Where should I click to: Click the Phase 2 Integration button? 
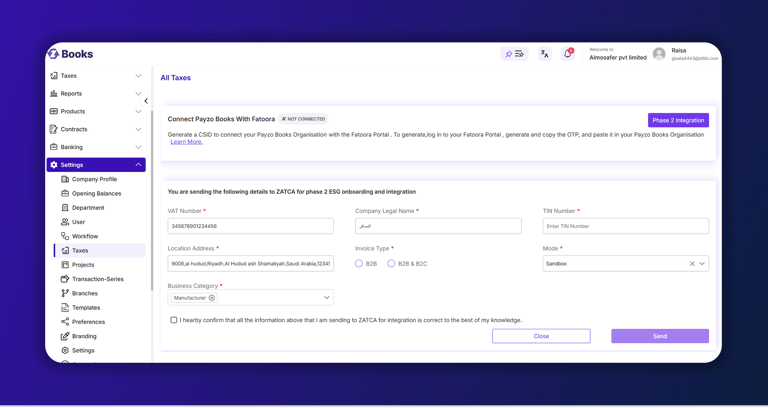click(678, 120)
